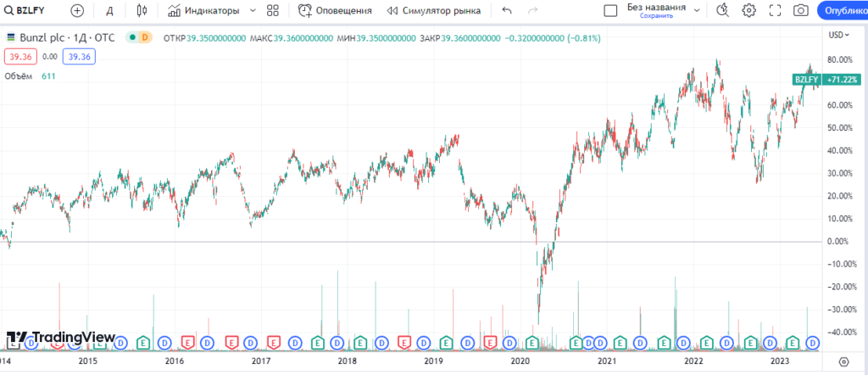Add a symbol with the plus icon
Screen dimensions: 868x375
(x=78, y=10)
